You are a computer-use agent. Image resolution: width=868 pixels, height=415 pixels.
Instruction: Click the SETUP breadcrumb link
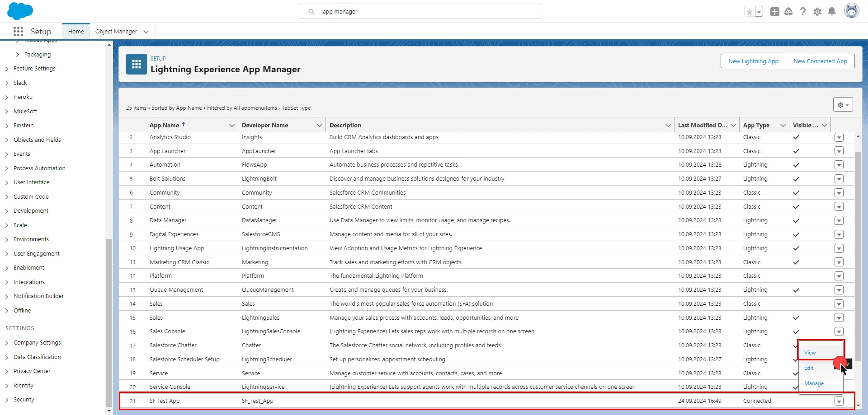tap(158, 59)
